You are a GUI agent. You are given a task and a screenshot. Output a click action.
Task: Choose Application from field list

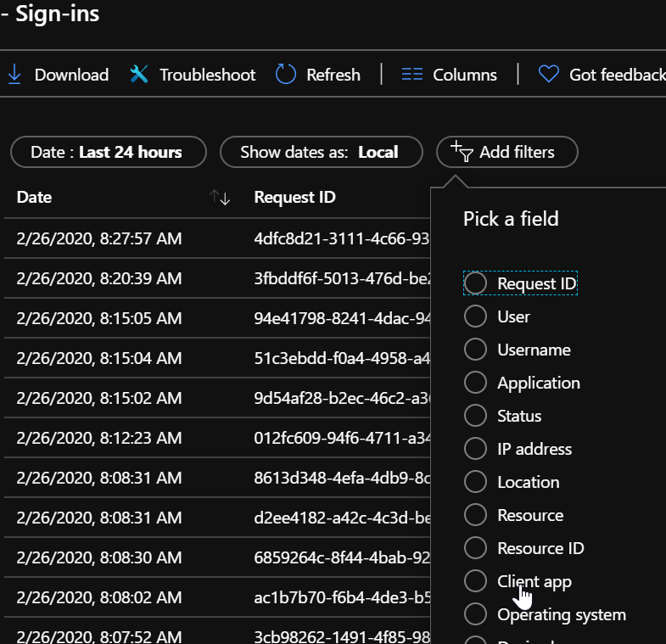475,383
